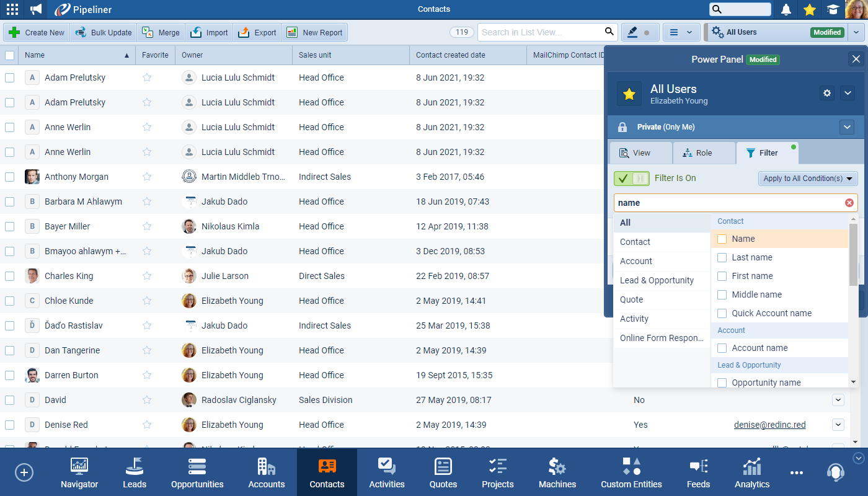The image size is (868, 496).
Task: Click the notifications bell icon
Action: (786, 9)
